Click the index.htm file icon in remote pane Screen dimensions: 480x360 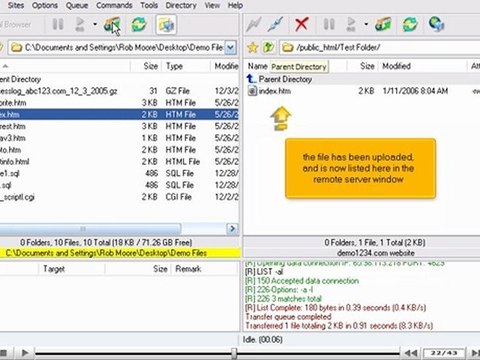(x=252, y=91)
